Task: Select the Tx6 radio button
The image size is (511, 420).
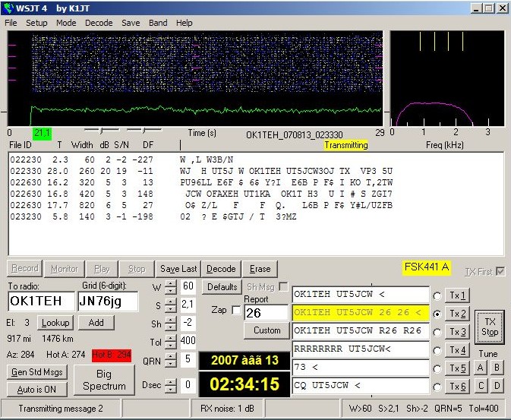Action: point(437,387)
